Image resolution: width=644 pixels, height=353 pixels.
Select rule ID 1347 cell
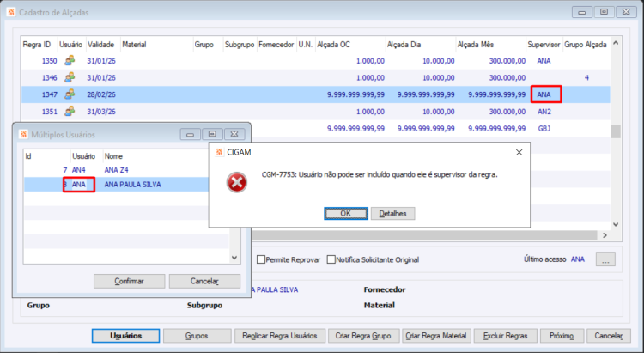click(49, 94)
